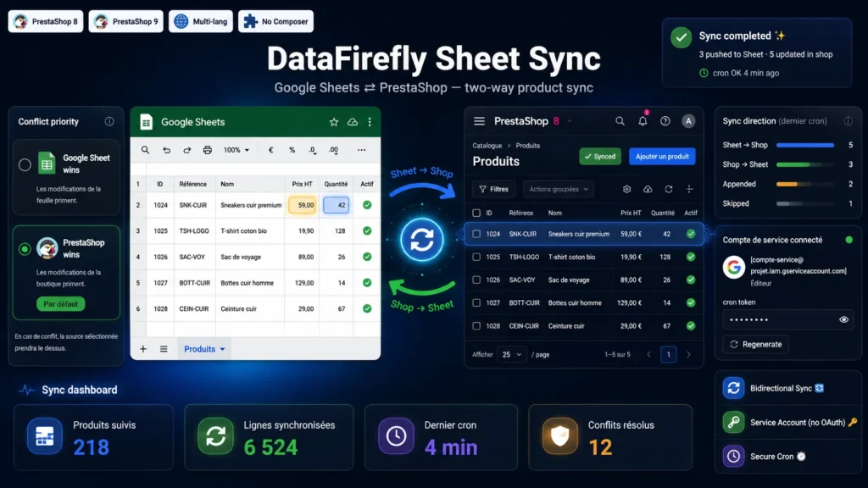Viewport: 868px width, 488px height.
Task: Click the Produits breadcrumb link
Action: coord(527,146)
